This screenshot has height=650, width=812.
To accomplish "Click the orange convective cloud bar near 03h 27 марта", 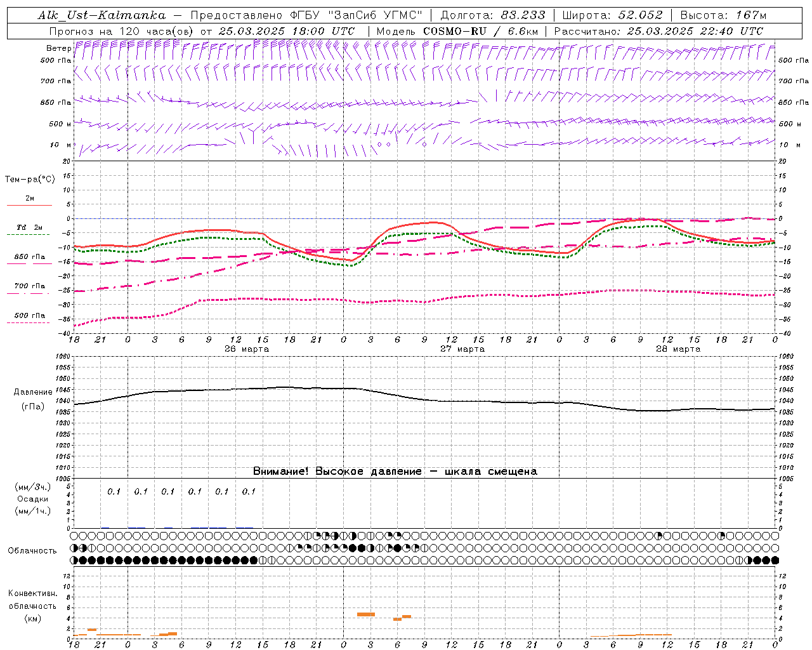I will 366,614.
